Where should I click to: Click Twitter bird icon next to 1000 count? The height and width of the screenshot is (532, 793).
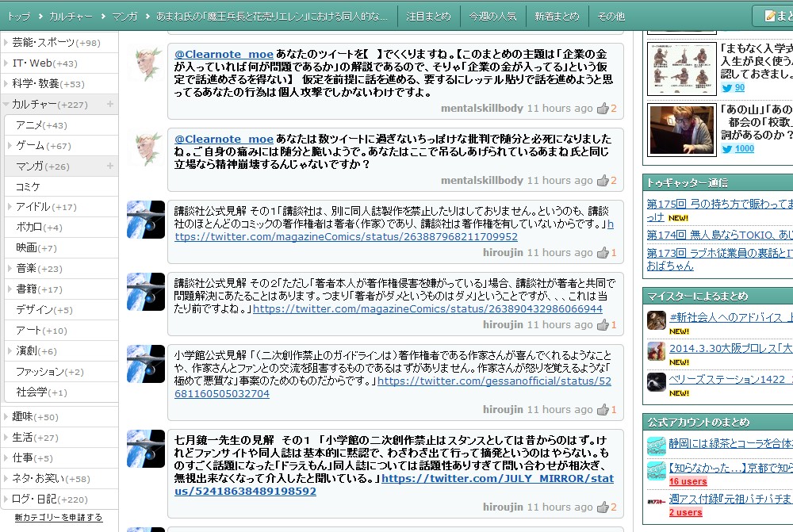(x=726, y=149)
